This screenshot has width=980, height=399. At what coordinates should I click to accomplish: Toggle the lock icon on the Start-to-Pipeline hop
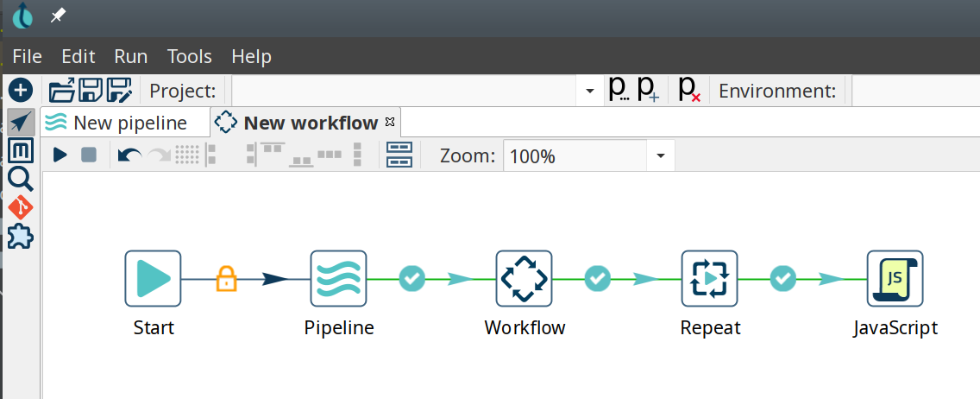point(226,278)
